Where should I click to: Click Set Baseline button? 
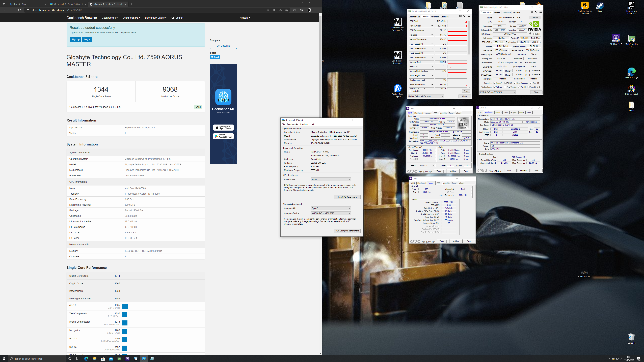pos(223,46)
